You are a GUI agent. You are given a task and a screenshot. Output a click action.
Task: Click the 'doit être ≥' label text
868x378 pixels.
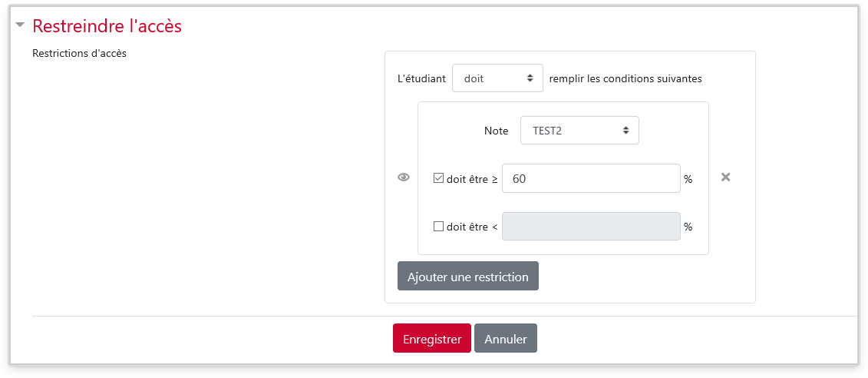[x=472, y=179]
